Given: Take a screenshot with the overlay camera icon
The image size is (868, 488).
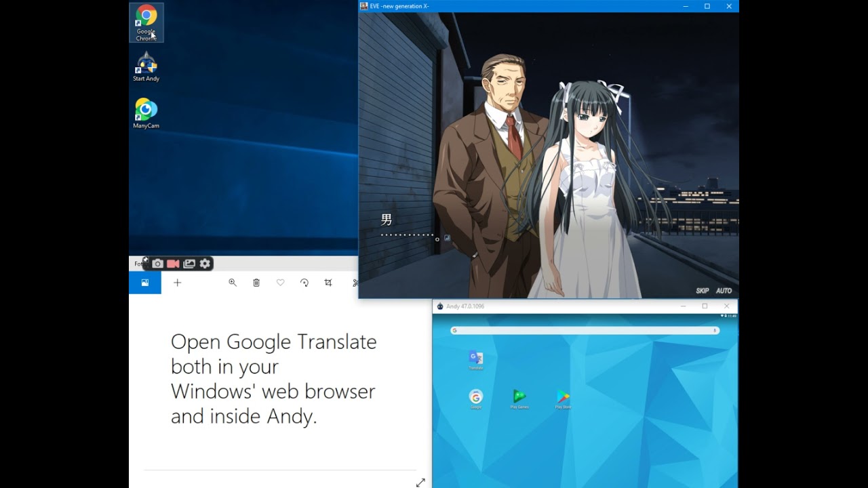Looking at the screenshot, I should tap(157, 264).
